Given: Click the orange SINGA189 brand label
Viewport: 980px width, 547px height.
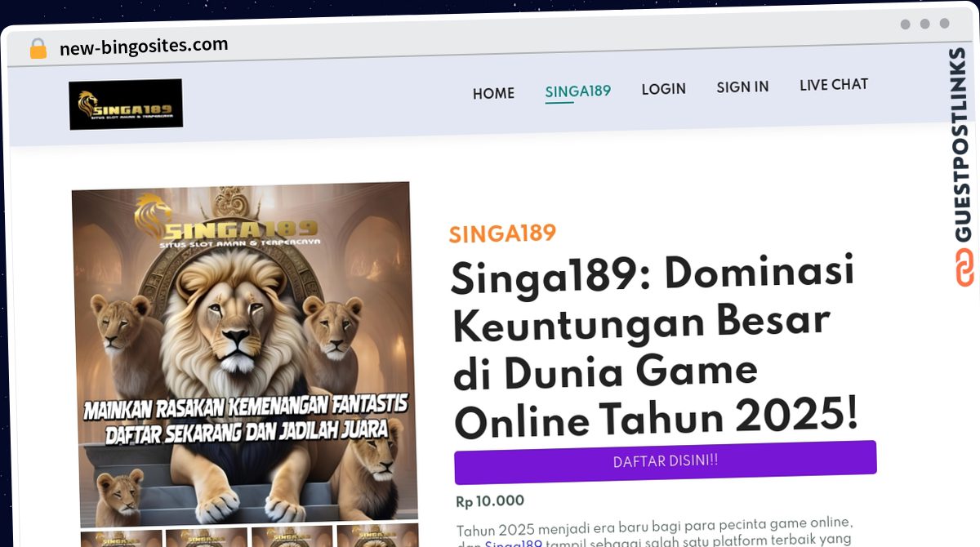Looking at the screenshot, I should tap(502, 233).
